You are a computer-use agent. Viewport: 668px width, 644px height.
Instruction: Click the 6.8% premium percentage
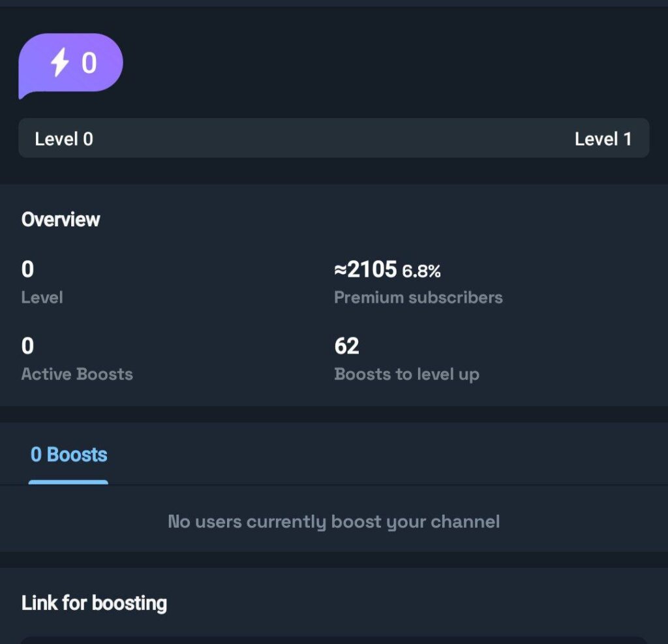[421, 271]
